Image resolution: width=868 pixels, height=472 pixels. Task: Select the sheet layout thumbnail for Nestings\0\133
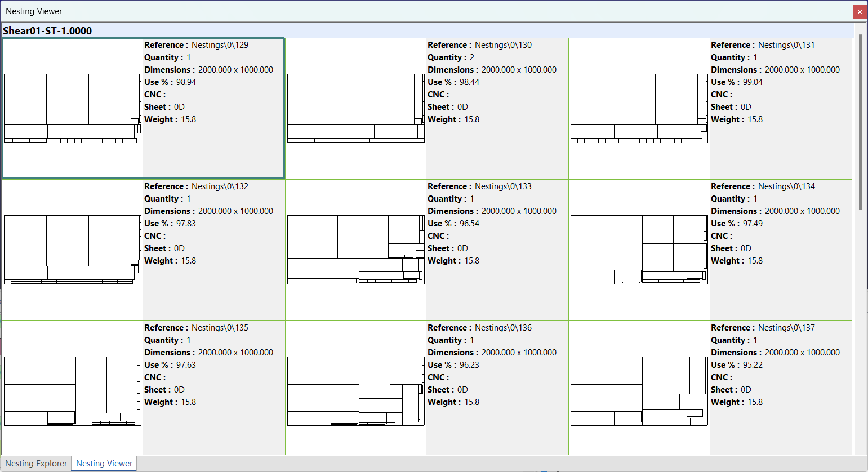pyautogui.click(x=356, y=250)
